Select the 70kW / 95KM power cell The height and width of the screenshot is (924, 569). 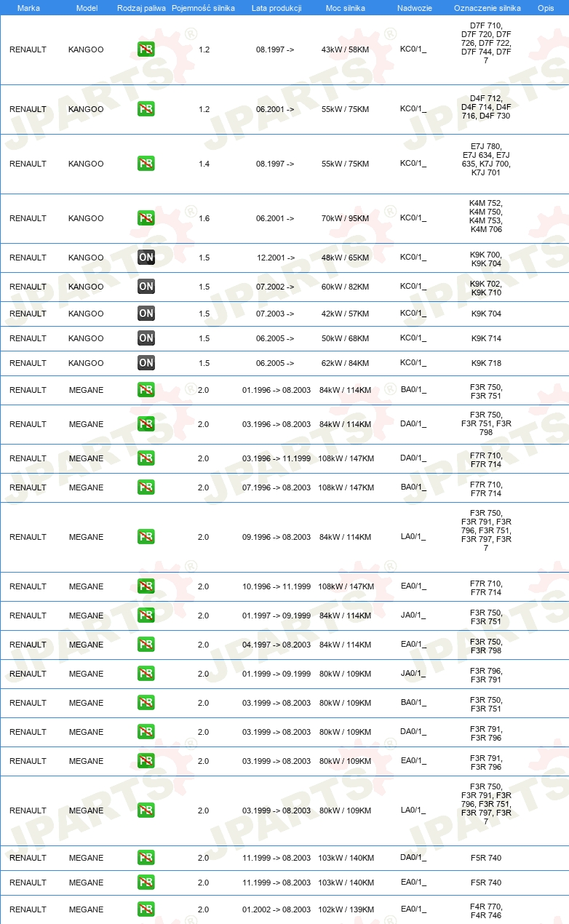tap(346, 218)
